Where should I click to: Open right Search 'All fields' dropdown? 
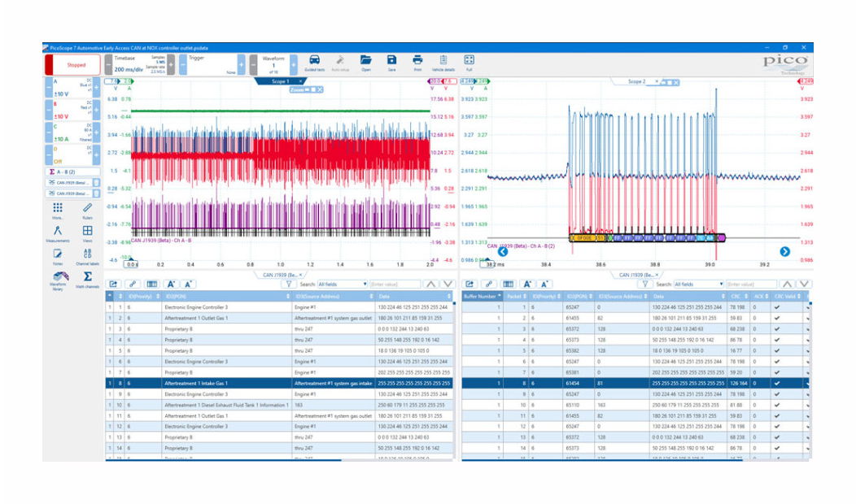tap(699, 285)
